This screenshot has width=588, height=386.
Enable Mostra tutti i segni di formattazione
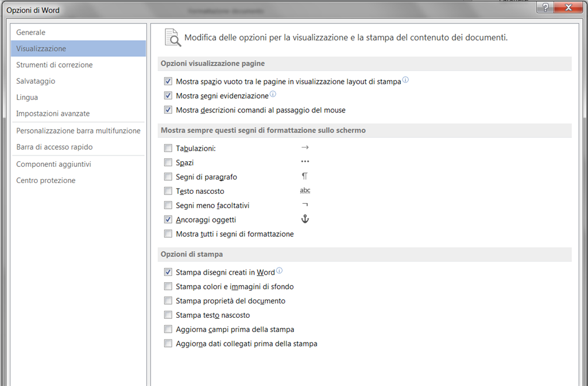pyautogui.click(x=168, y=234)
